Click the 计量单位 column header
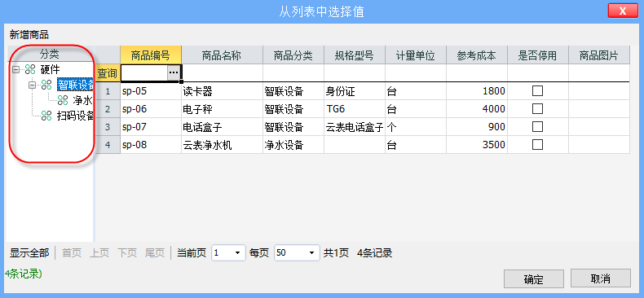 (x=416, y=55)
